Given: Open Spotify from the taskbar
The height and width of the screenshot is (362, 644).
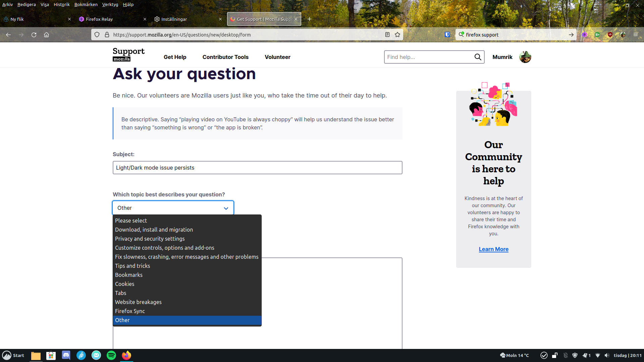Looking at the screenshot, I should pos(111,355).
